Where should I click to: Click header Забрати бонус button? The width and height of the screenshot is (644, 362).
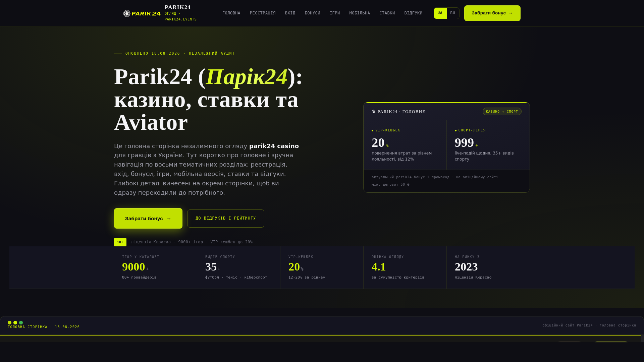(492, 13)
